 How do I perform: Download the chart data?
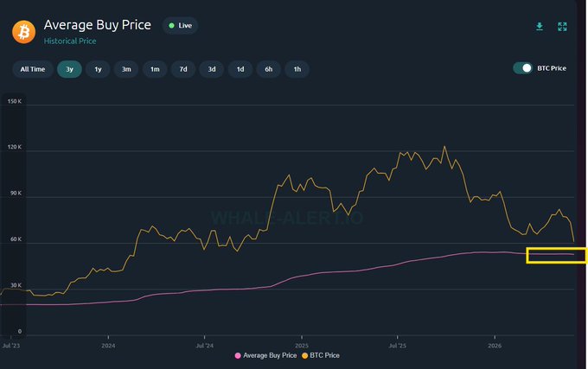click(540, 27)
